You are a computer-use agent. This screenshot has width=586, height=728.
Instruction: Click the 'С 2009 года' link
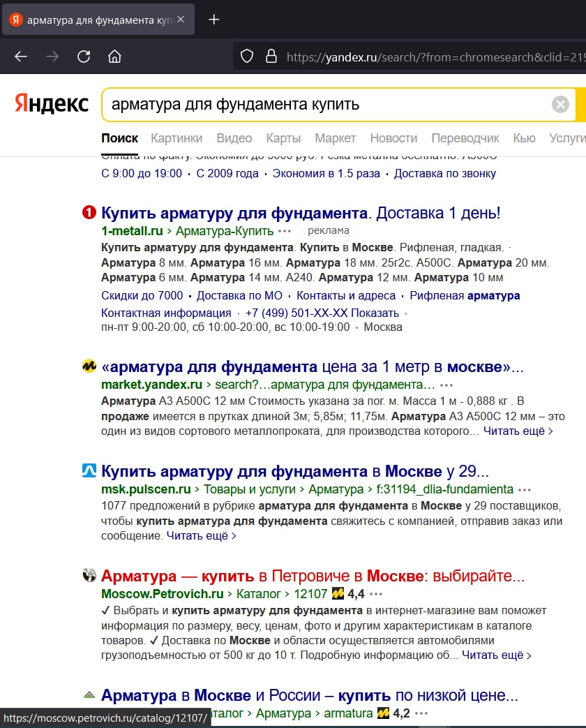(x=227, y=174)
